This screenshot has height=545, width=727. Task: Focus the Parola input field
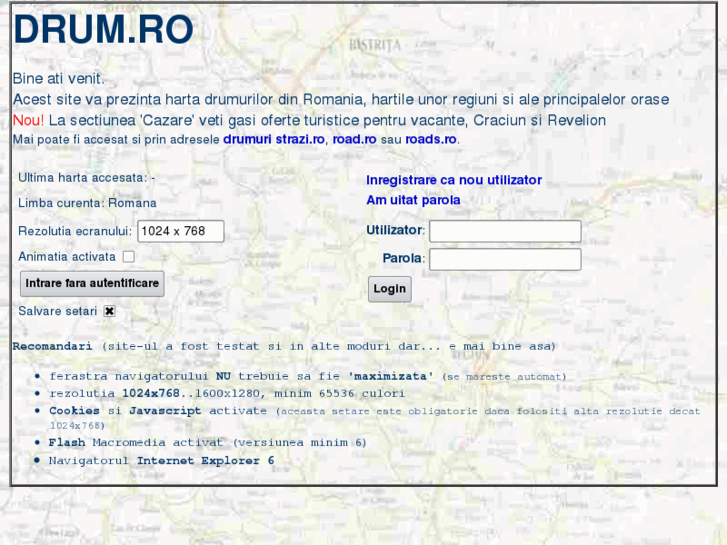tap(505, 259)
